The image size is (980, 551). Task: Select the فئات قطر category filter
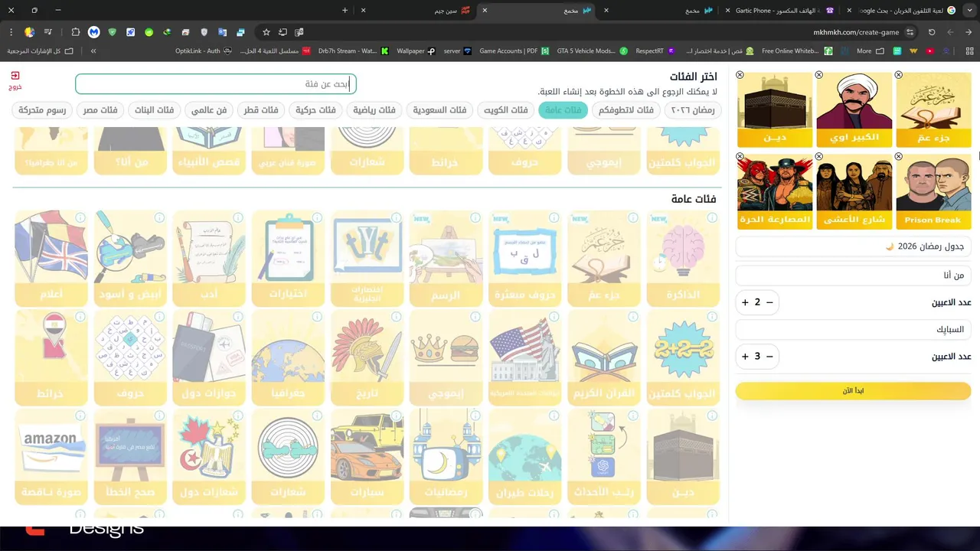pos(261,110)
